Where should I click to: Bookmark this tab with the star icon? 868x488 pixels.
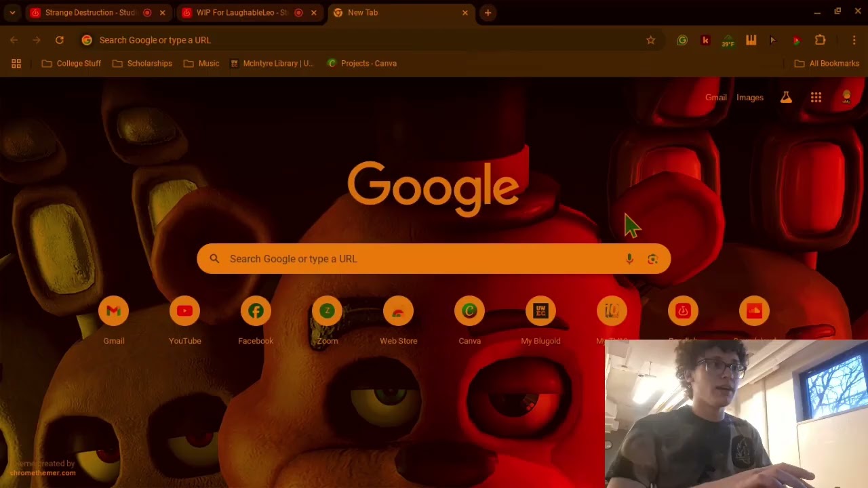click(x=650, y=40)
